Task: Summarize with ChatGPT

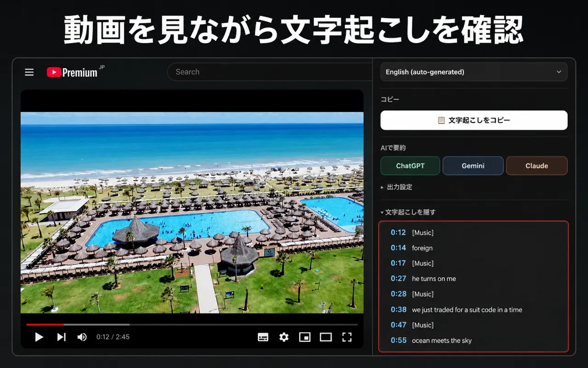Action: (x=410, y=166)
